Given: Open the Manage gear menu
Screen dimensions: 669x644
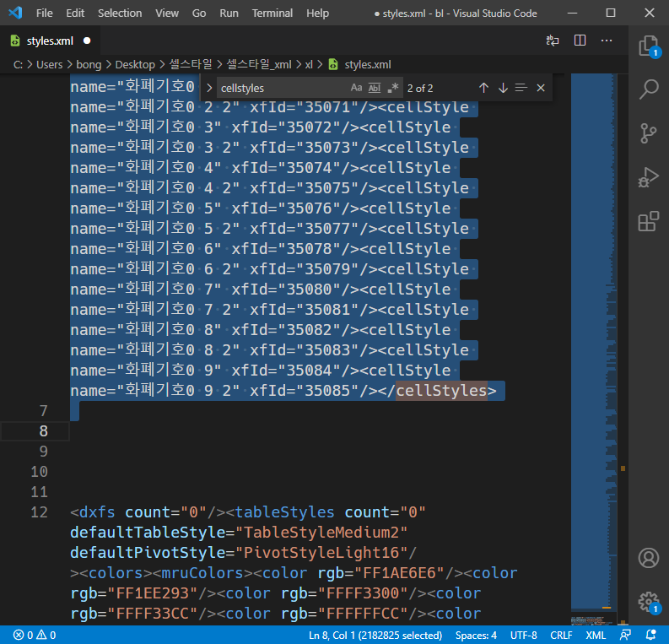Looking at the screenshot, I should [x=649, y=601].
